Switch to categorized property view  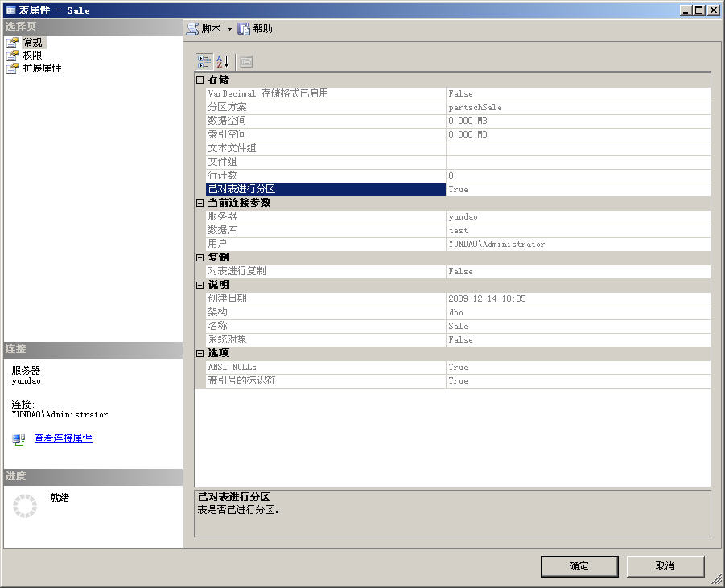click(x=204, y=61)
